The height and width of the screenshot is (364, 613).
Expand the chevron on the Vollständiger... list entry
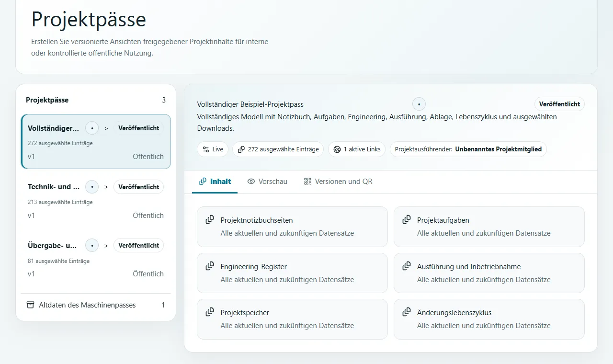(106, 128)
